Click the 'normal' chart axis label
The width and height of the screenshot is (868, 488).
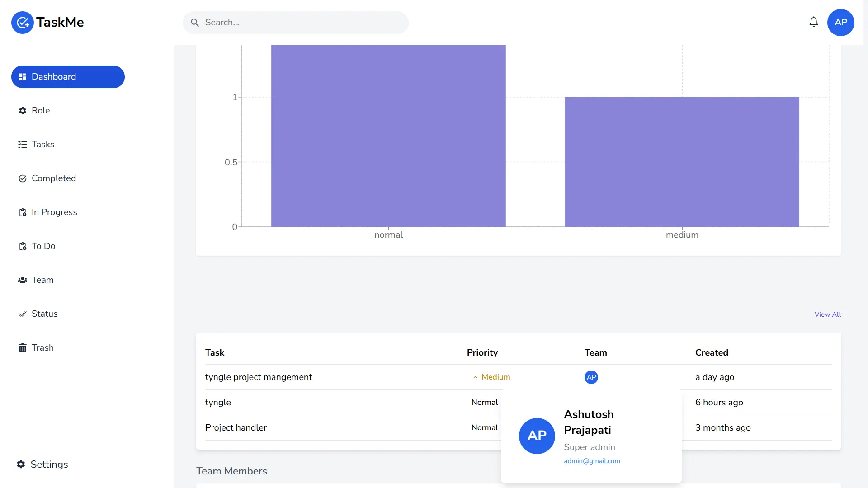point(388,235)
